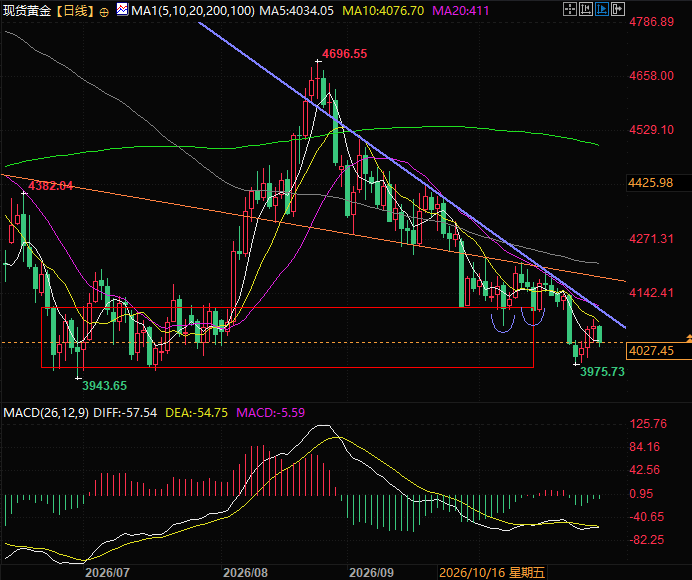The width and height of the screenshot is (692, 580).
Task: Click the 4529.10 axis value
Action: point(651,130)
